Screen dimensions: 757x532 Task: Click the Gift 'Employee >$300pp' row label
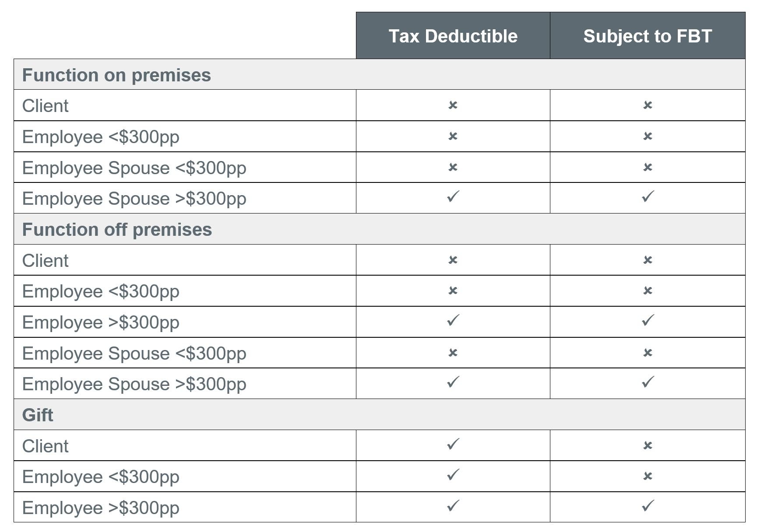click(101, 508)
